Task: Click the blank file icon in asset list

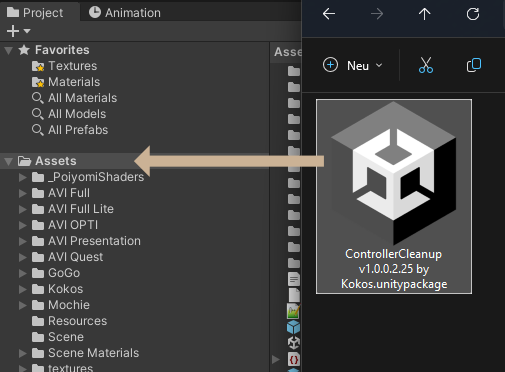Action: (294, 295)
